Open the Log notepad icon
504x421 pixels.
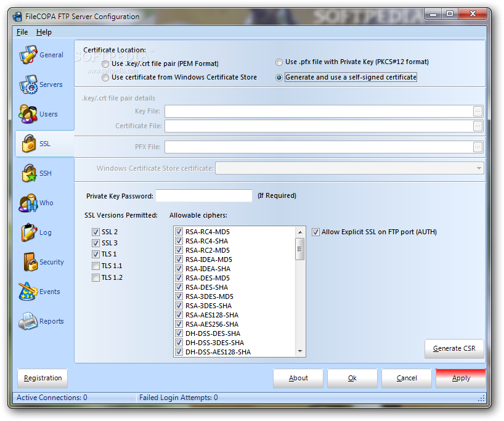click(29, 232)
